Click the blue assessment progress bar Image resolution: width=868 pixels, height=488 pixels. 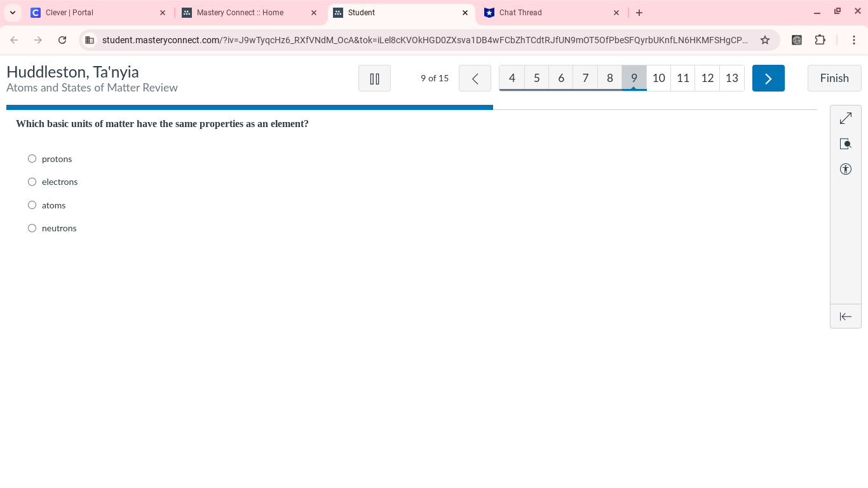click(x=250, y=107)
